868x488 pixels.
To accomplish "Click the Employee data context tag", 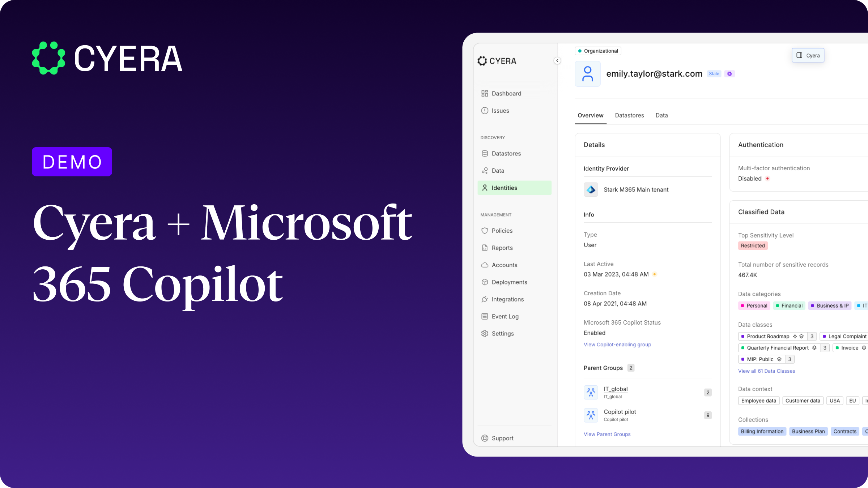I will coord(758,401).
